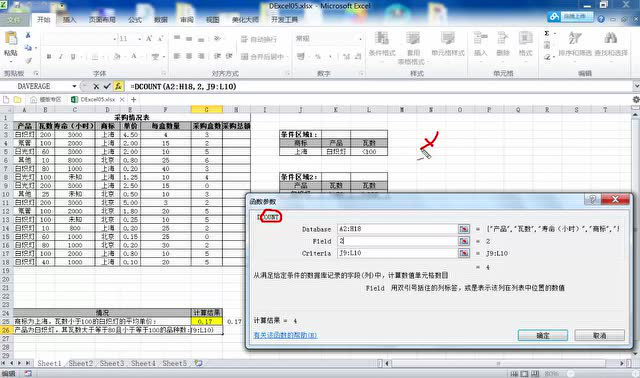Toggle align text left

(177, 56)
